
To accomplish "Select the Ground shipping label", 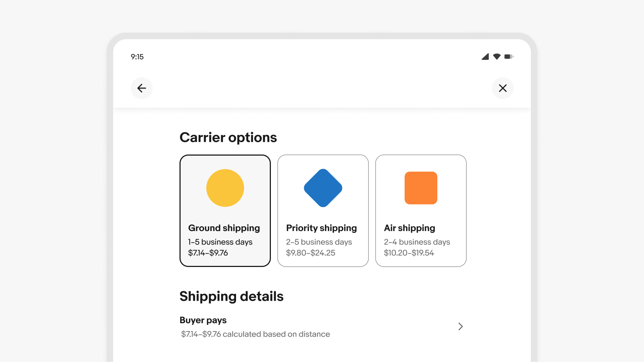I will (224, 228).
